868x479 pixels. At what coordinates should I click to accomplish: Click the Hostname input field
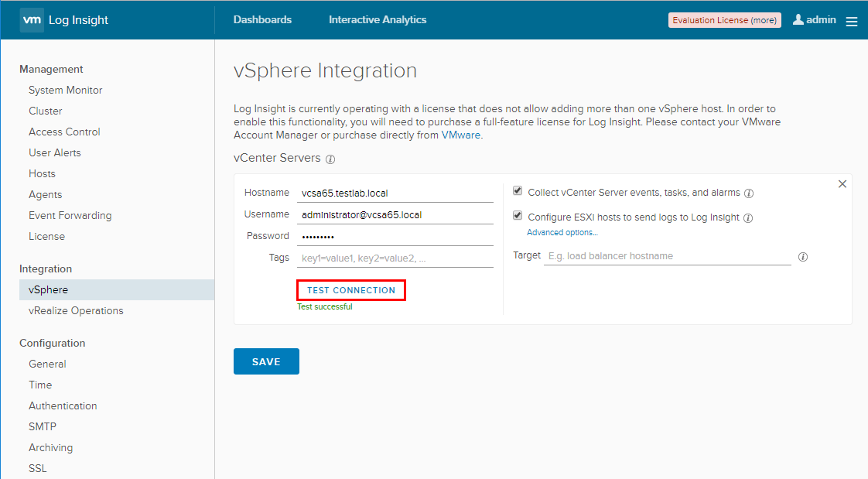pos(396,193)
